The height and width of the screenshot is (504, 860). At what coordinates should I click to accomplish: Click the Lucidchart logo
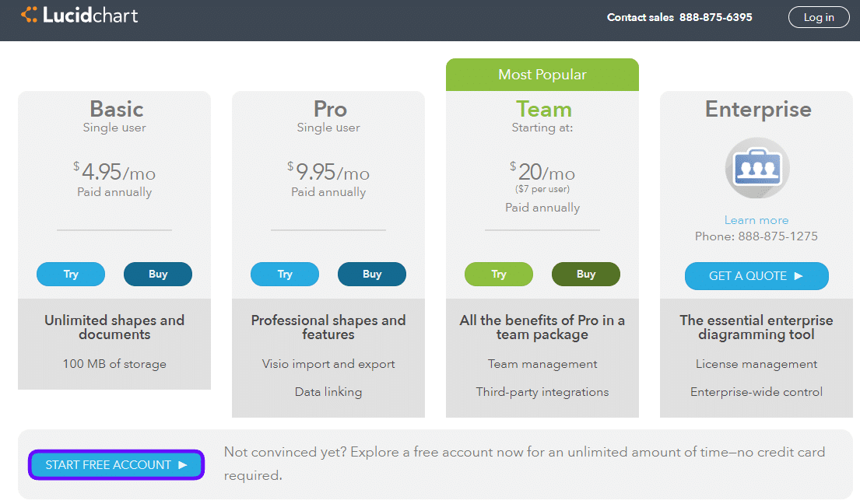coord(79,15)
